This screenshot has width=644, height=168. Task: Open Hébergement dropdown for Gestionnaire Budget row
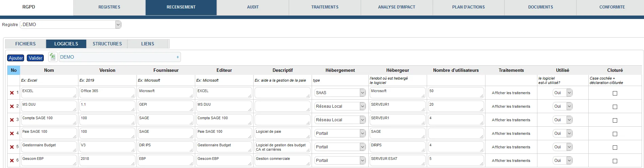(340, 147)
